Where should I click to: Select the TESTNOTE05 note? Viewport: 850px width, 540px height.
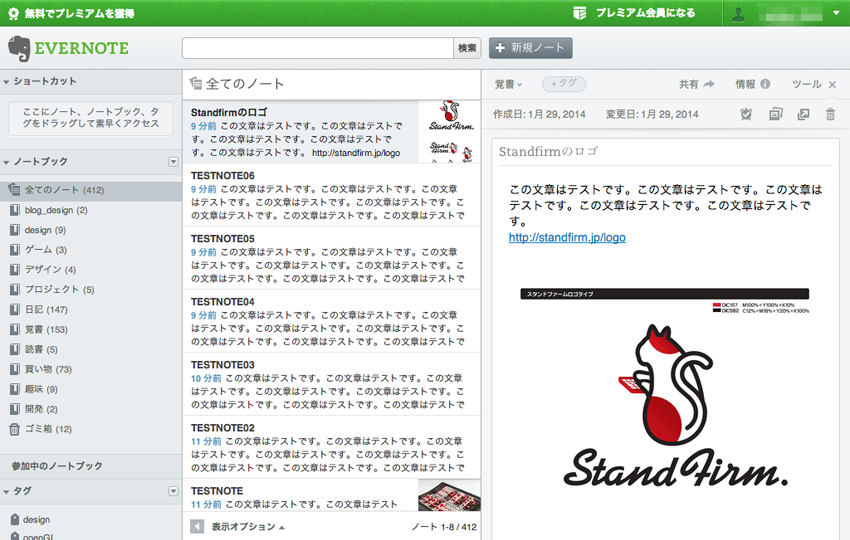pyautogui.click(x=332, y=258)
